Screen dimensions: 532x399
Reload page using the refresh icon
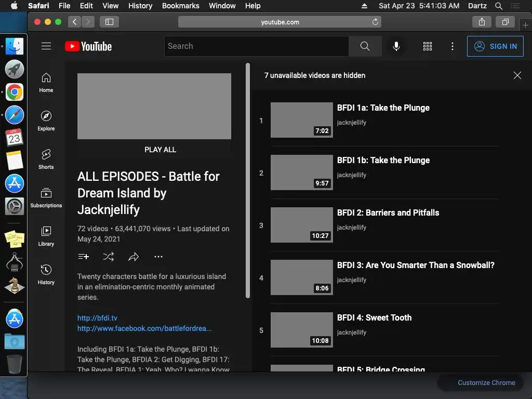375,22
